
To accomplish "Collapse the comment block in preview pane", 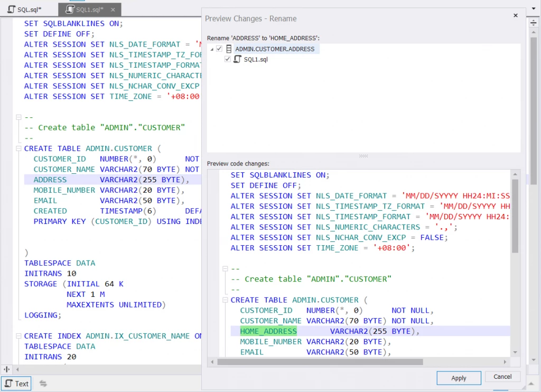I will click(x=225, y=268).
